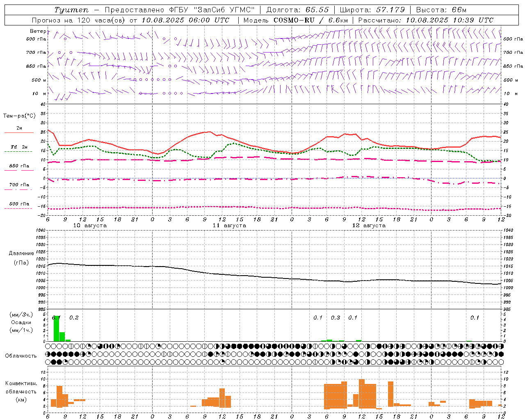Click the dashed "Td 2м" legend line
The width and height of the screenshot is (525, 420).
18,151
